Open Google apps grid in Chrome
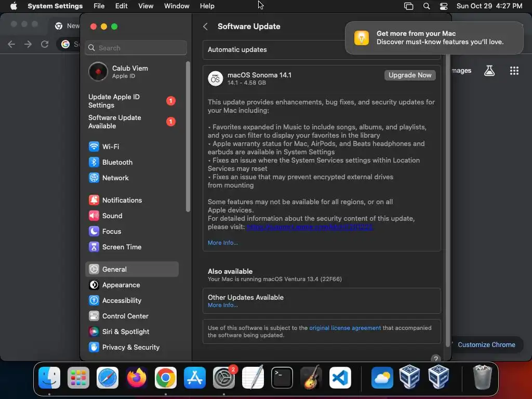 point(514,71)
